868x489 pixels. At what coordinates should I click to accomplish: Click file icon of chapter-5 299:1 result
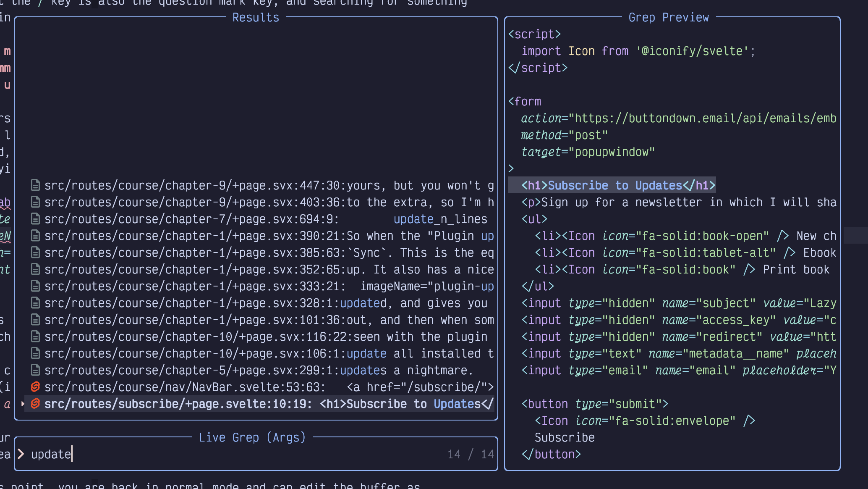click(36, 370)
